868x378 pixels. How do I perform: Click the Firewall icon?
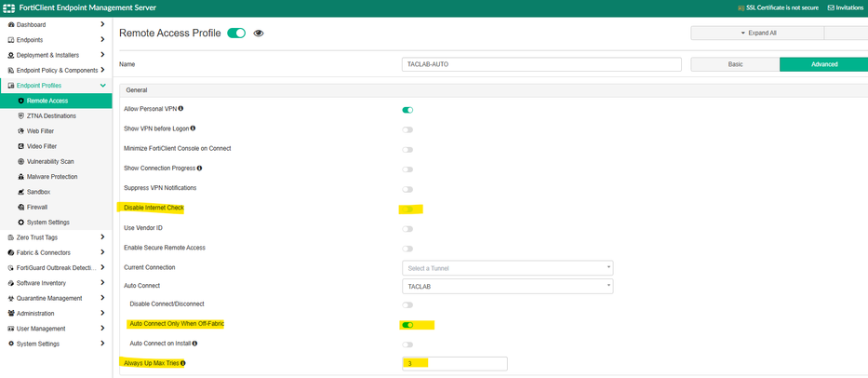pos(21,207)
